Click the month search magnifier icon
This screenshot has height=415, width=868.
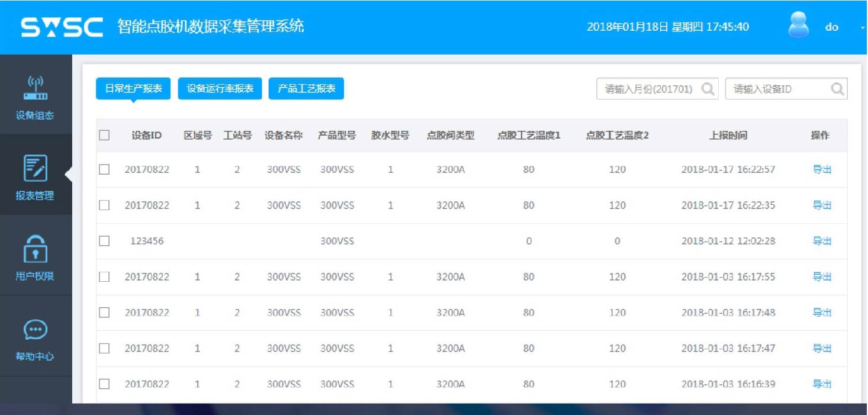(x=708, y=89)
